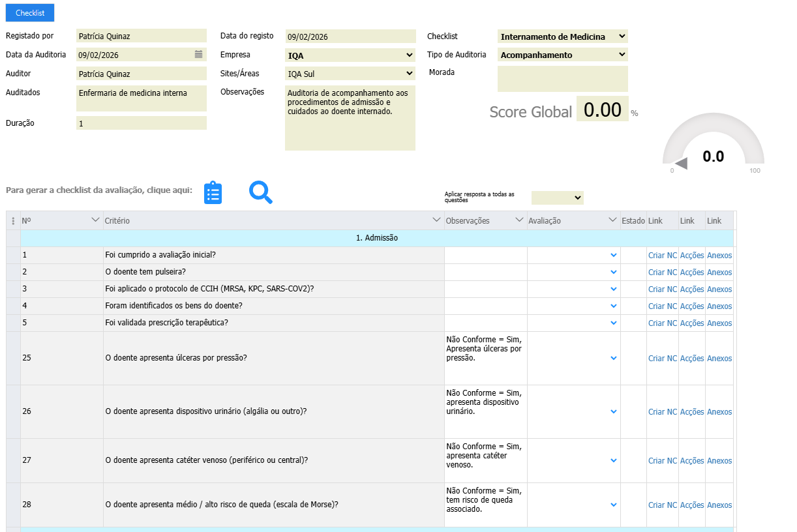797x532 pixels.
Task: Open Acções link for row 25
Action: tap(692, 359)
